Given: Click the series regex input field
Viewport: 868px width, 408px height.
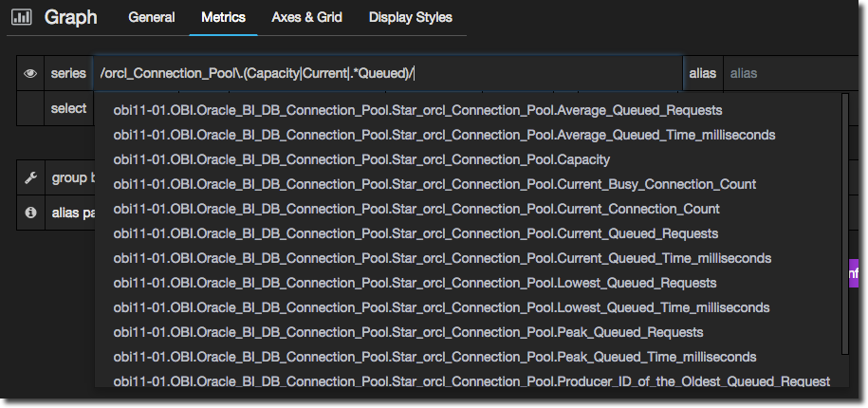Looking at the screenshot, I should pos(388,73).
